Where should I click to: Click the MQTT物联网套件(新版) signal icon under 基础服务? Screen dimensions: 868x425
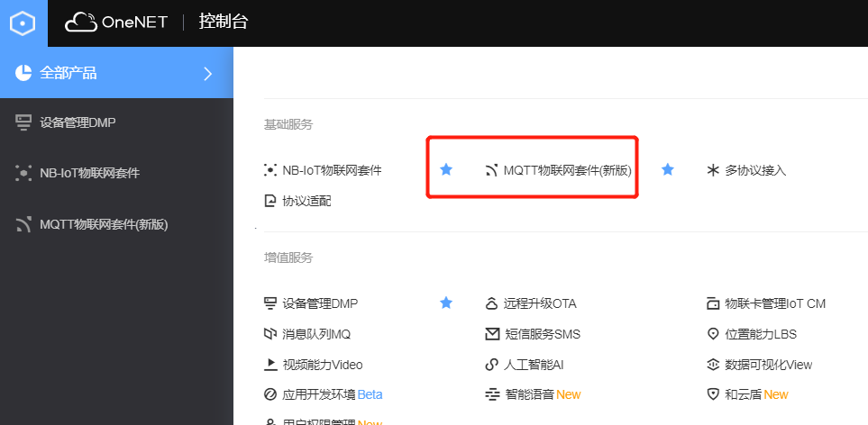(x=491, y=170)
